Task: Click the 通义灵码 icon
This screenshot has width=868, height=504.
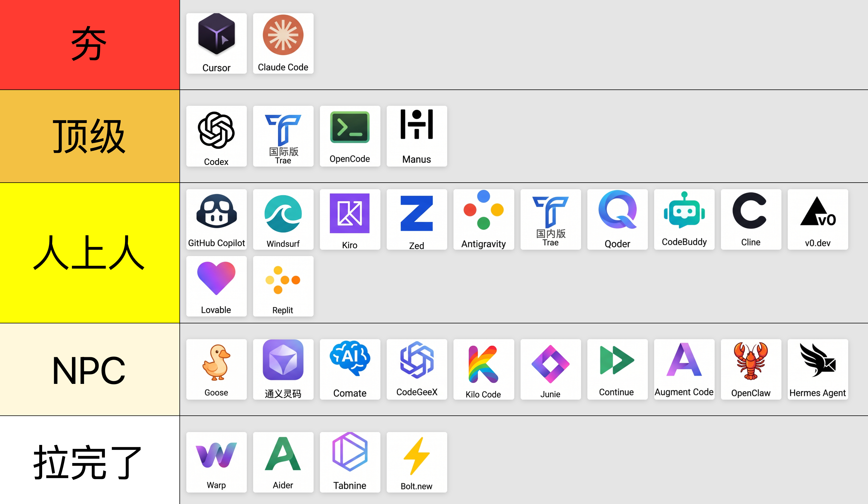Action: (283, 369)
